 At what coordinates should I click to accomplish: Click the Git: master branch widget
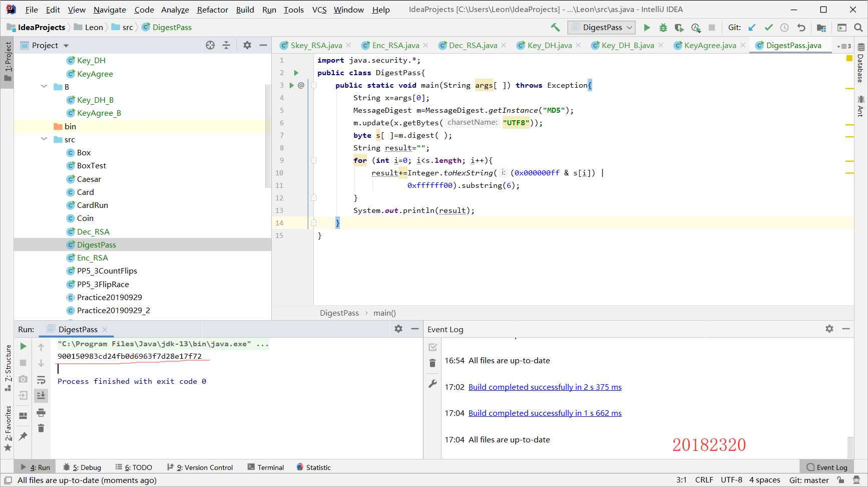point(809,480)
